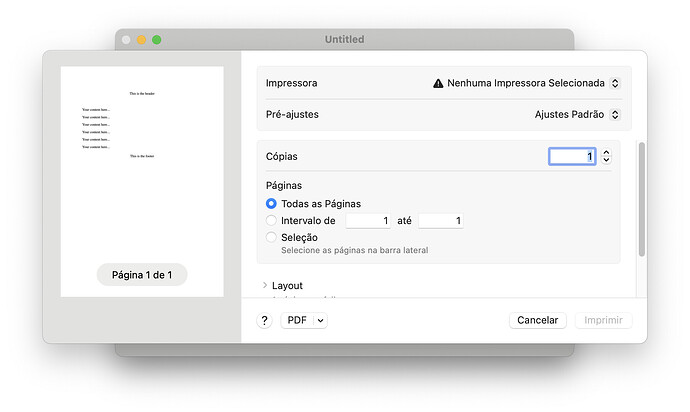Click the Cancelar button
The height and width of the screenshot is (412, 690).
pos(538,320)
